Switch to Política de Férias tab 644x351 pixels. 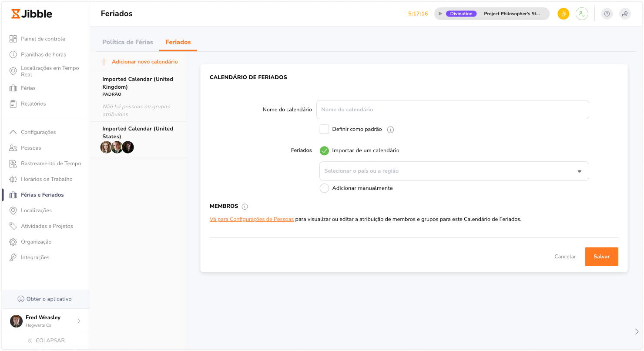coord(127,42)
